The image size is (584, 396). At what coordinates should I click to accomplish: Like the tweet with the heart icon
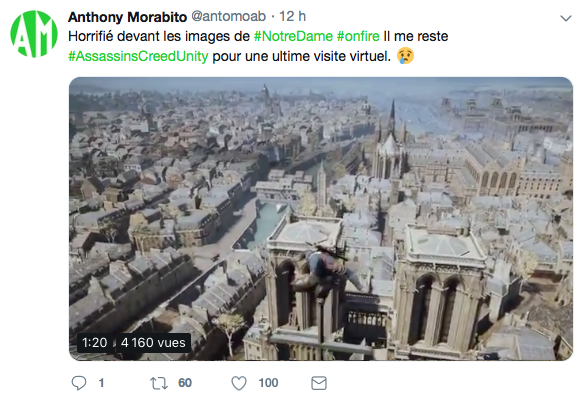point(239,383)
